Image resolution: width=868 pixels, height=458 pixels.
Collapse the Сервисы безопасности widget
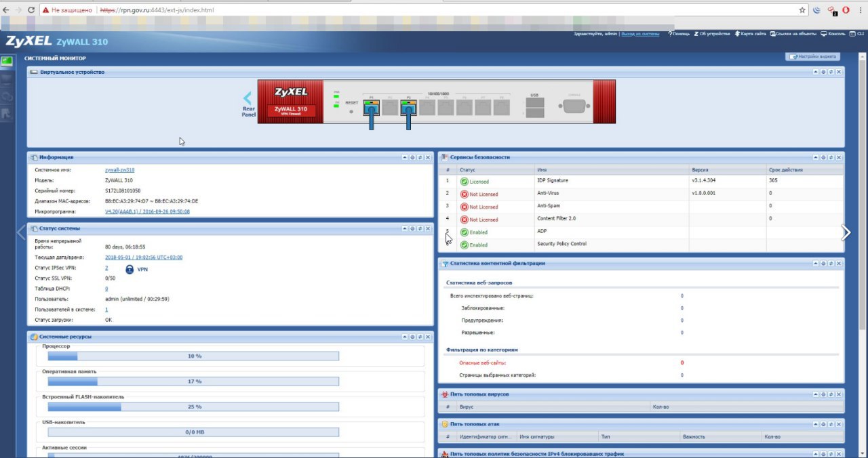click(815, 157)
